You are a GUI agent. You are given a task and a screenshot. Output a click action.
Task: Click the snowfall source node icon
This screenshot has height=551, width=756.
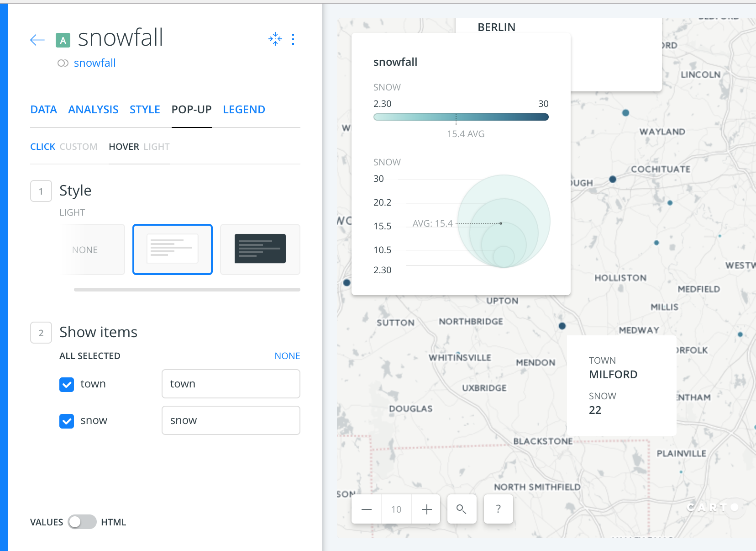click(x=63, y=63)
